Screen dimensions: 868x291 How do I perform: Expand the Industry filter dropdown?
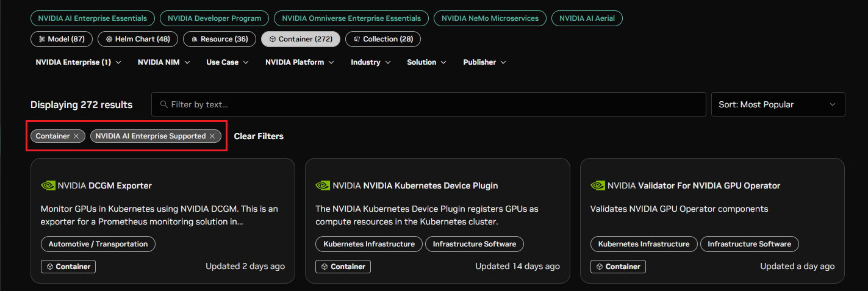click(370, 62)
